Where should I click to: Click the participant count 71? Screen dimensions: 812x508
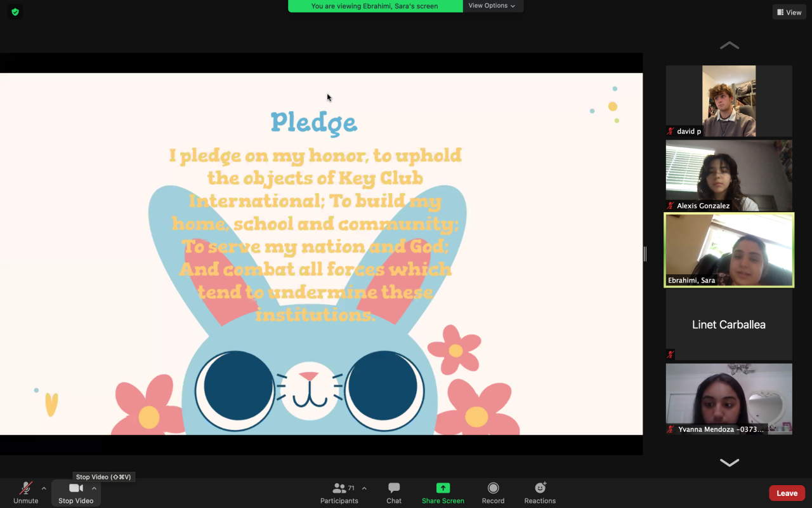351,488
